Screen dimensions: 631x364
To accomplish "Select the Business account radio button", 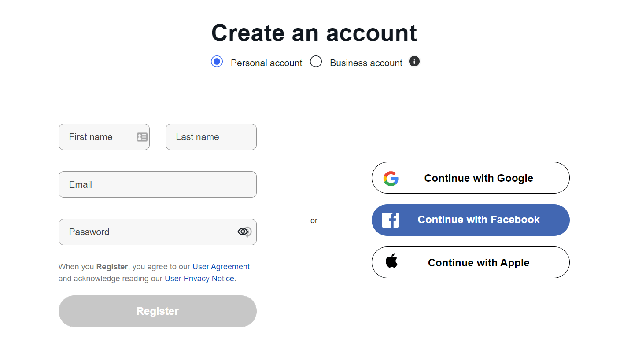I will pyautogui.click(x=316, y=62).
